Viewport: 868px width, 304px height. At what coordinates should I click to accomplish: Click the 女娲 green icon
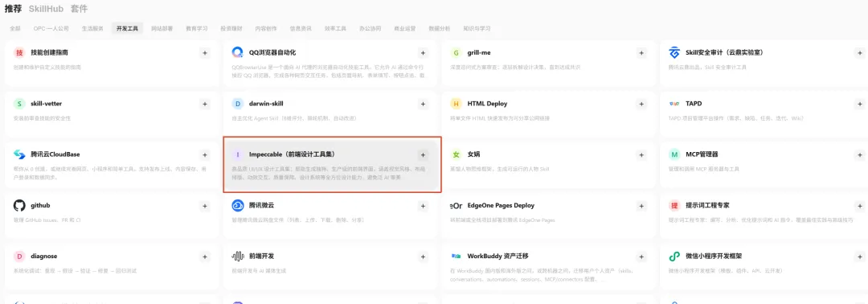pyautogui.click(x=457, y=154)
